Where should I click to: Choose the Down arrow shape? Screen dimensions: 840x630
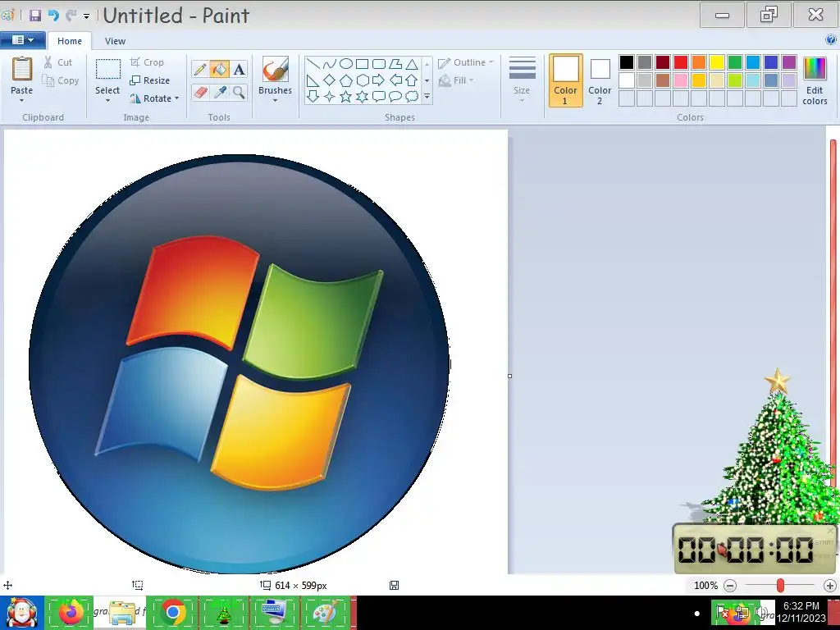tap(313, 97)
